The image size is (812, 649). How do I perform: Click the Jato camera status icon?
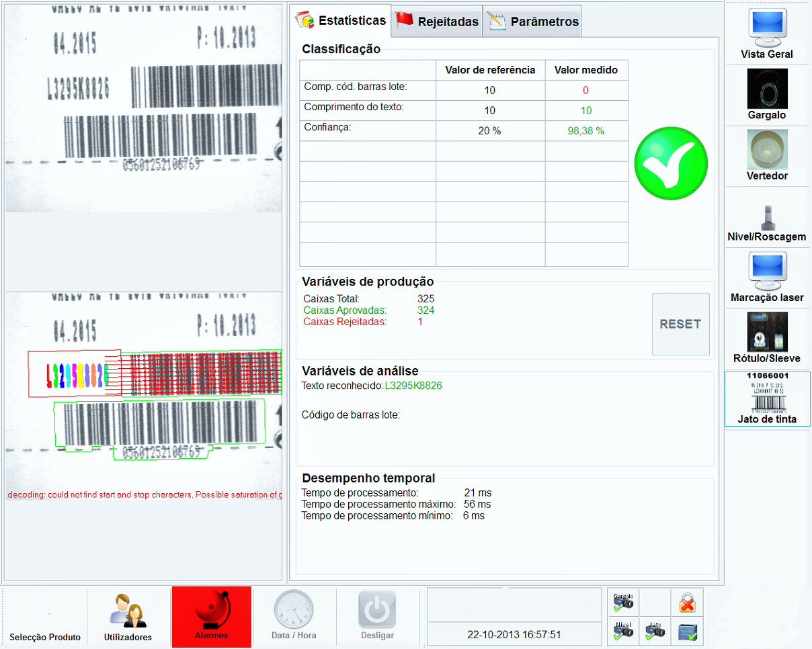(x=655, y=630)
